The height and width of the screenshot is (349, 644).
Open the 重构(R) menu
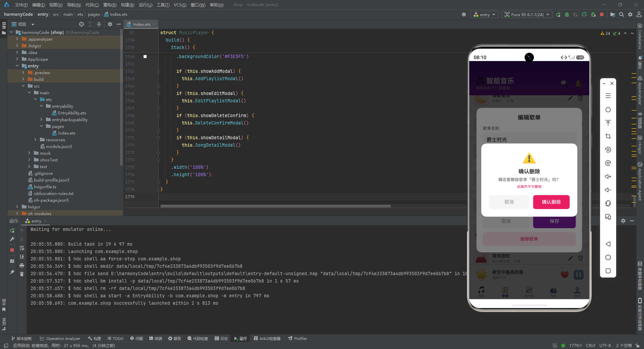click(x=110, y=5)
